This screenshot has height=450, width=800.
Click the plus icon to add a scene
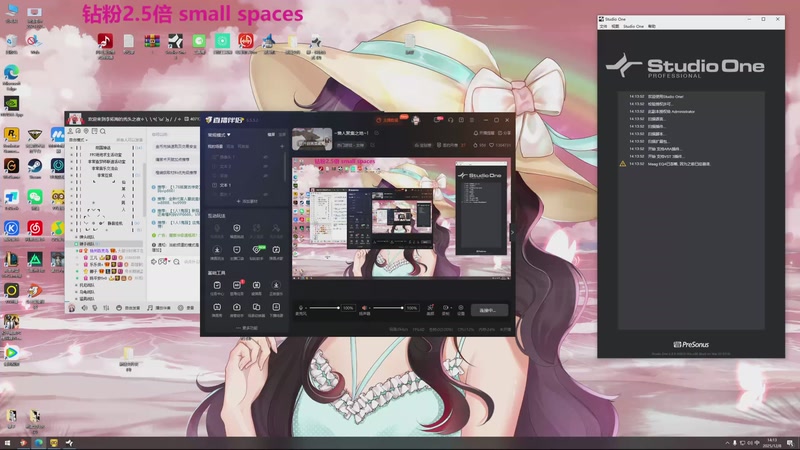[x=282, y=146]
